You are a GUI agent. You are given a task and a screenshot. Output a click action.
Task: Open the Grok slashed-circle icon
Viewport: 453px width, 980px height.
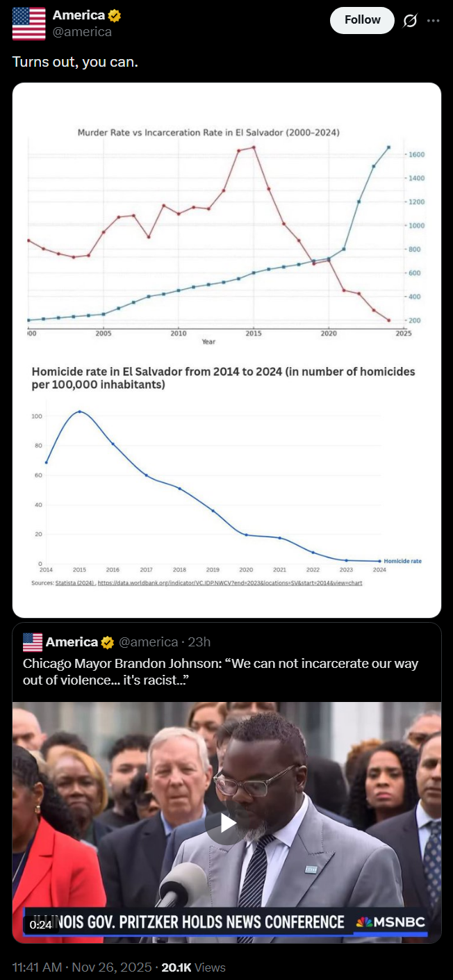tap(411, 20)
